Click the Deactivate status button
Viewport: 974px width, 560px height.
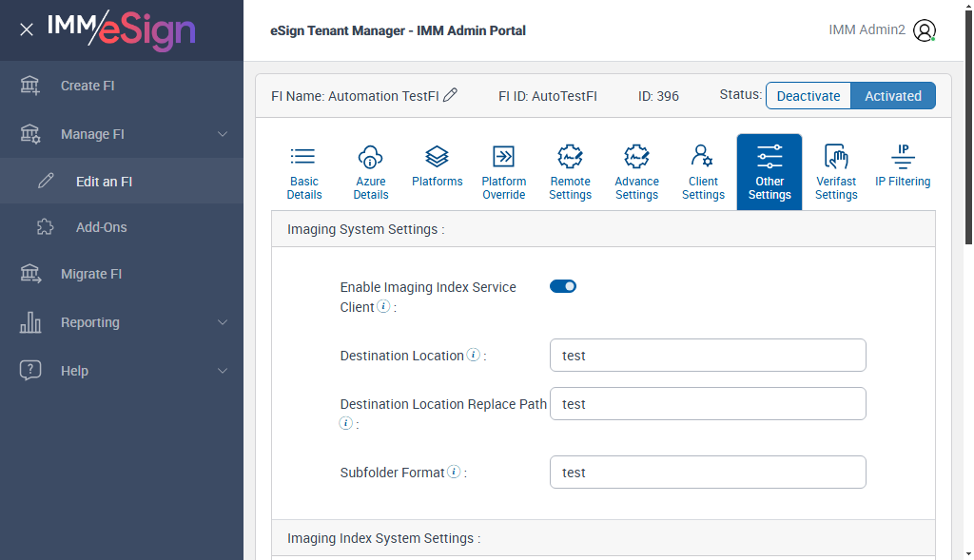[808, 96]
